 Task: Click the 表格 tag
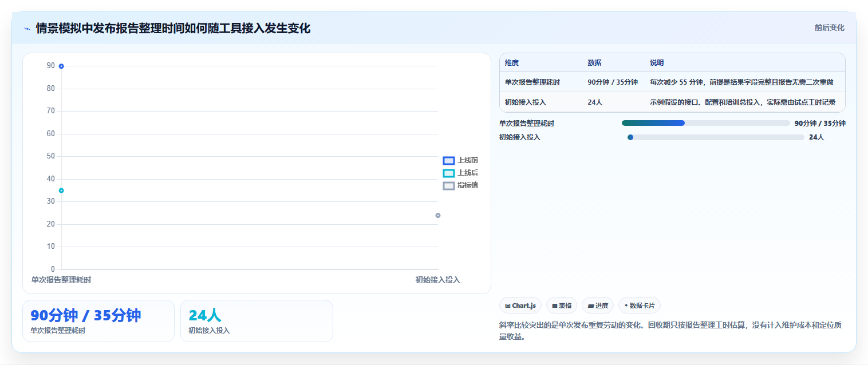[562, 306]
